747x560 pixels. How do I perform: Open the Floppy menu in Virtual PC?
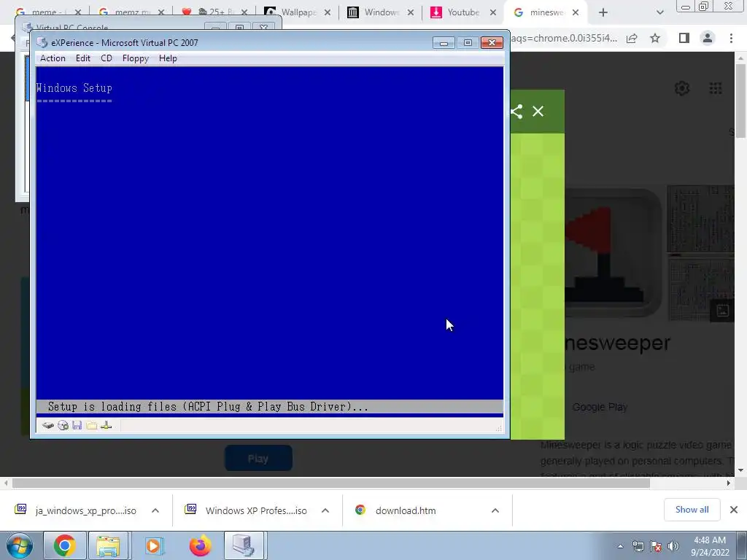click(x=135, y=58)
